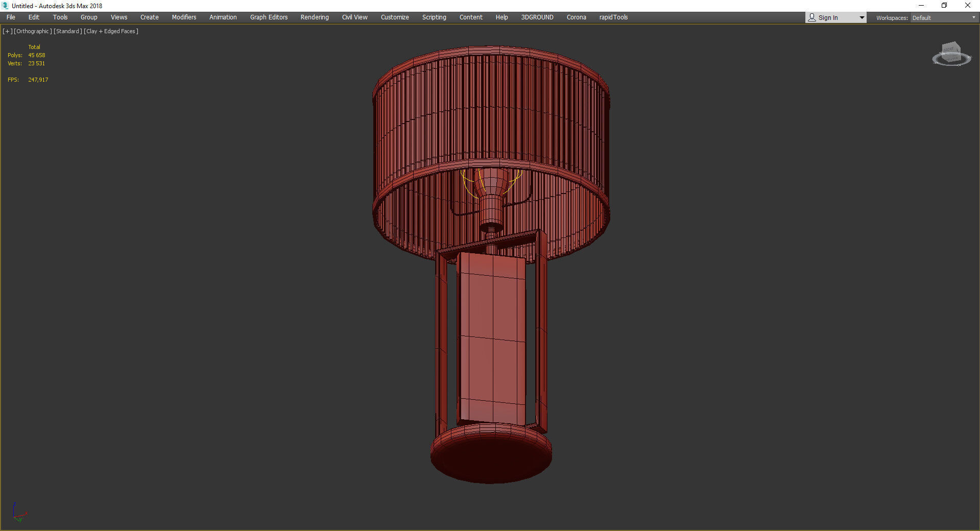
Task: Expand the Sign In dropdown arrow
Action: [x=862, y=18]
